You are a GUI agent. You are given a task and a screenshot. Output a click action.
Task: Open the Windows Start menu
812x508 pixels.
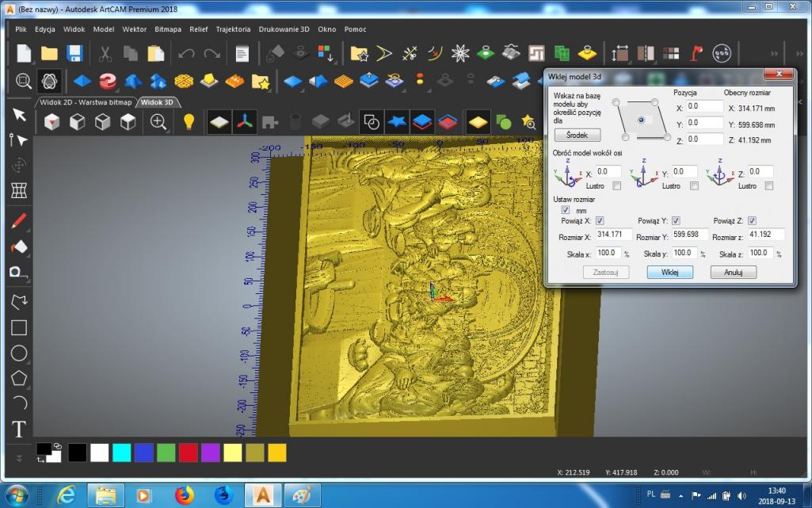click(x=17, y=495)
